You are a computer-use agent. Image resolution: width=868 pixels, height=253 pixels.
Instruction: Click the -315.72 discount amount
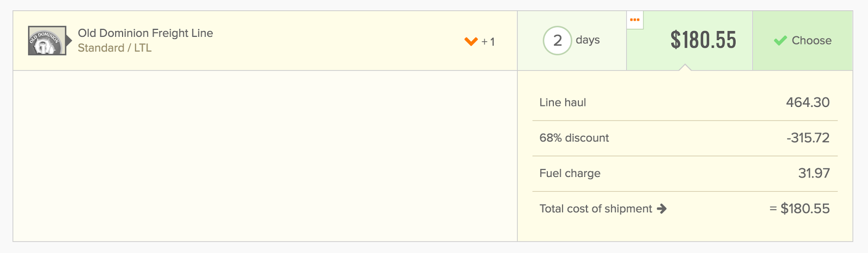pyautogui.click(x=808, y=138)
